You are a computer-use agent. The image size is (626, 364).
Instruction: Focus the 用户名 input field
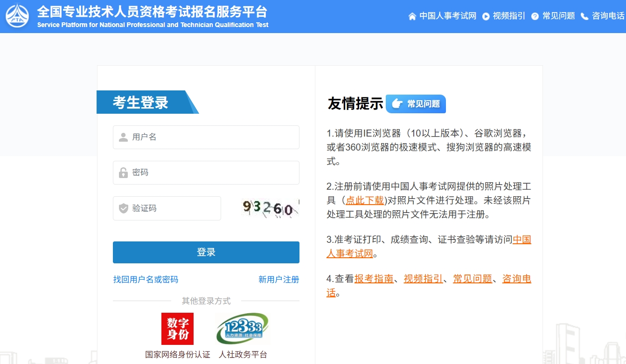pyautogui.click(x=206, y=137)
